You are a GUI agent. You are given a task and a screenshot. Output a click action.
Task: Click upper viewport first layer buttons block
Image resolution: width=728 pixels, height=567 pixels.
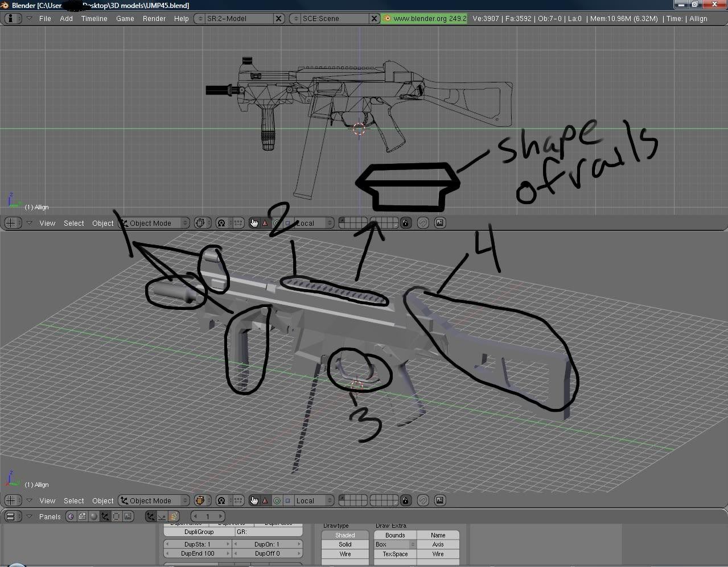coord(353,223)
